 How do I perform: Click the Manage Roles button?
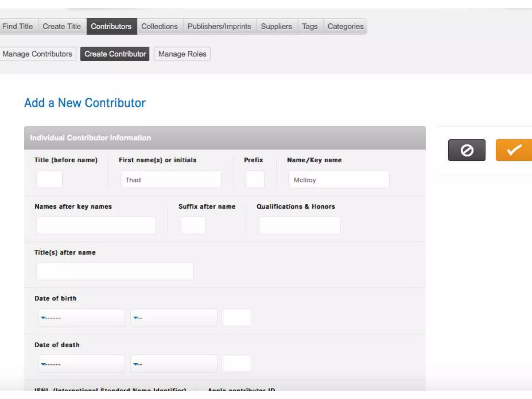coord(182,54)
